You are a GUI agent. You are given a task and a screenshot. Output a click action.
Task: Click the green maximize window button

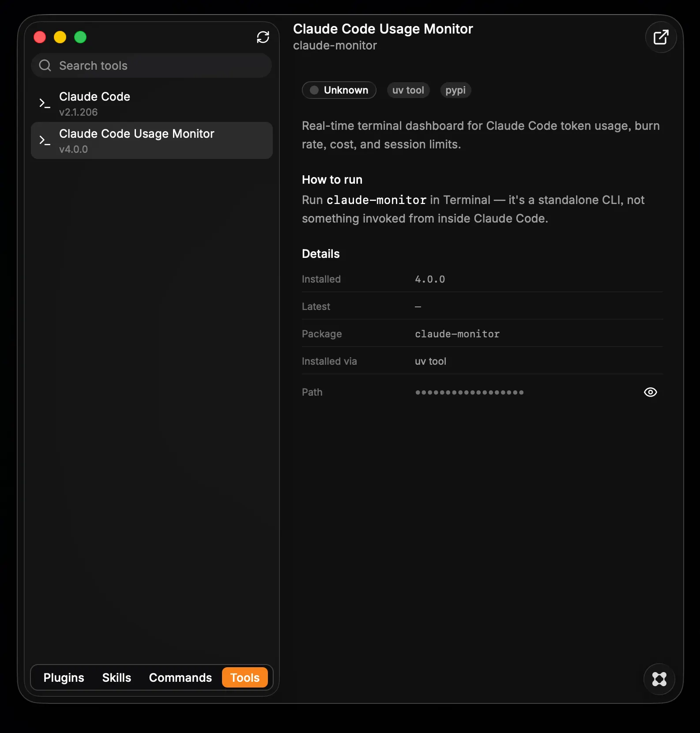(80, 37)
